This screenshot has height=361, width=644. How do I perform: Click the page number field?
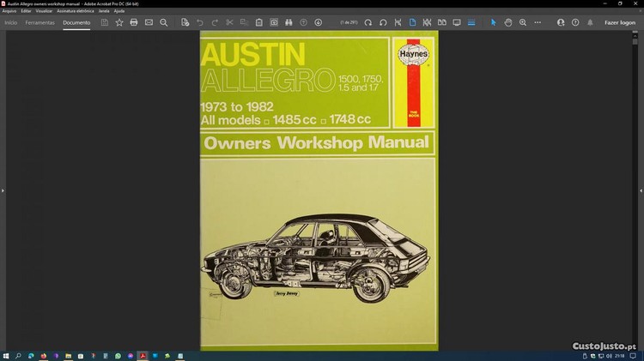[349, 22]
